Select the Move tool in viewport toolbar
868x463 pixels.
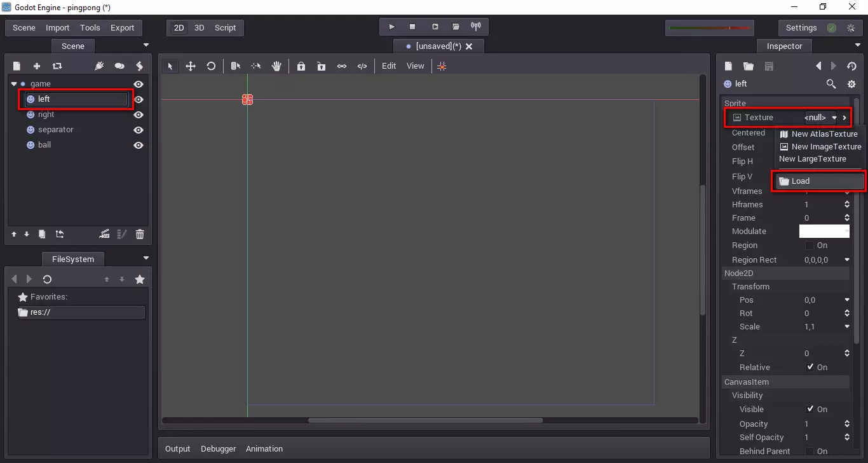pyautogui.click(x=190, y=66)
